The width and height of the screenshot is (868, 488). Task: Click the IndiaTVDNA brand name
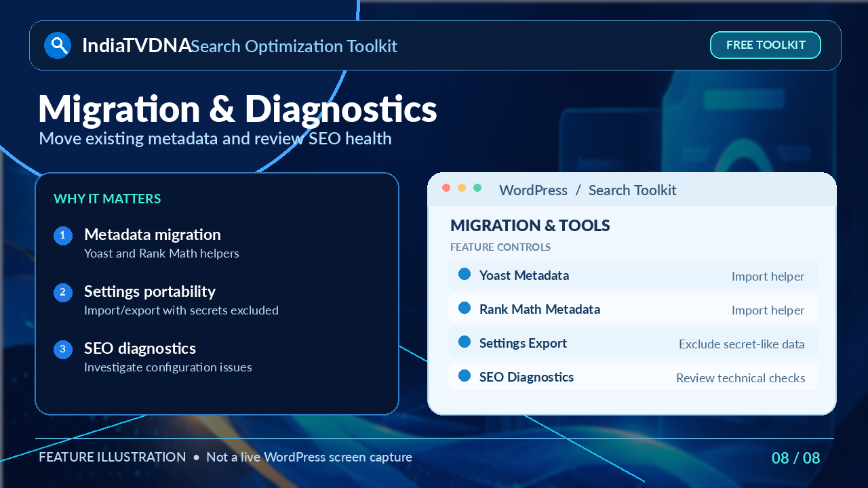click(x=136, y=45)
